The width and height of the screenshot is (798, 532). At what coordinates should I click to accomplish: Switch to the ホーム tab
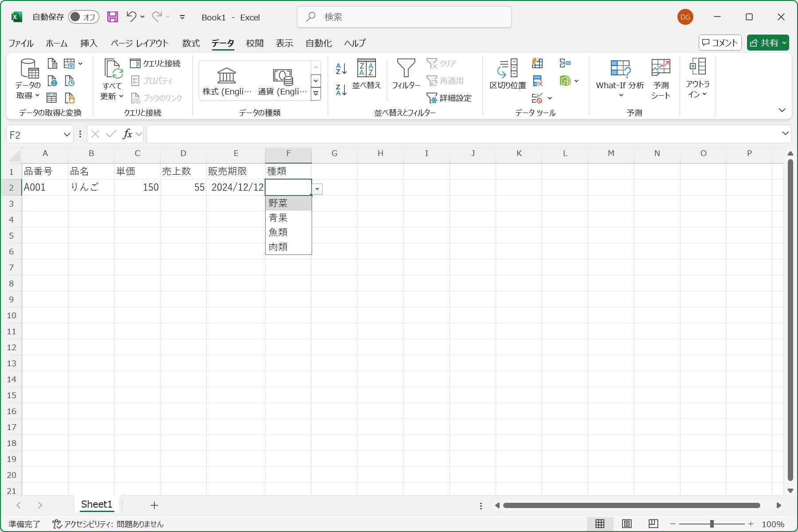57,43
